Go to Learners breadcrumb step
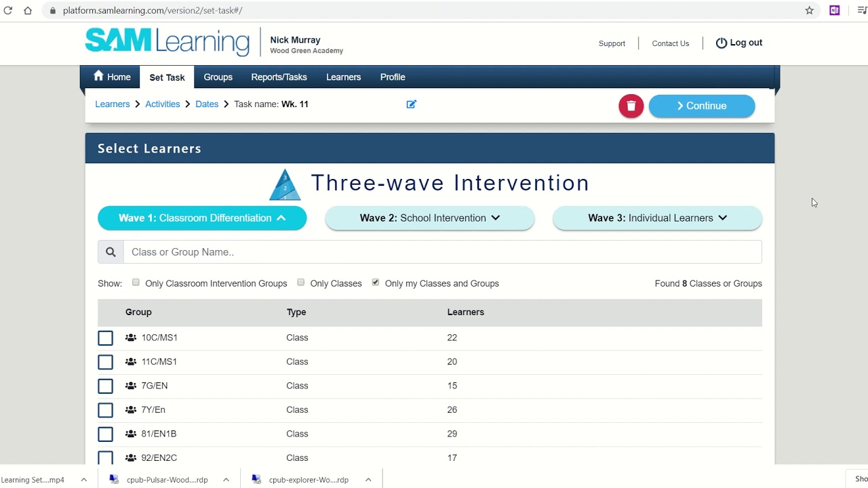The image size is (868, 488). [x=113, y=104]
